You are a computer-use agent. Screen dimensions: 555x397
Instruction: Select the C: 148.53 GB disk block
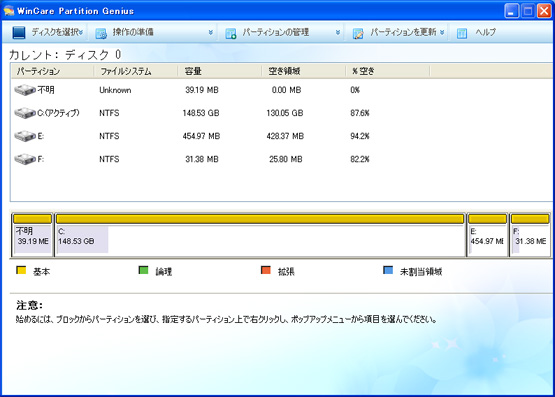(260, 235)
